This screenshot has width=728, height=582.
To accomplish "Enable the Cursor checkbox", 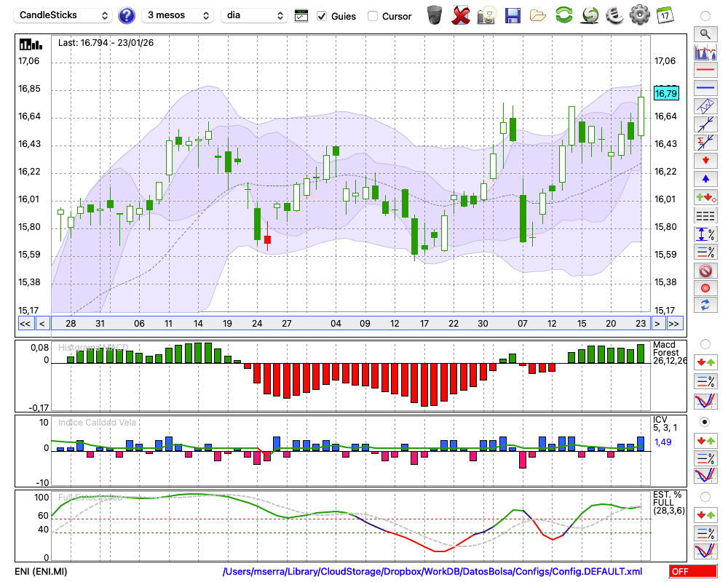I will (373, 16).
